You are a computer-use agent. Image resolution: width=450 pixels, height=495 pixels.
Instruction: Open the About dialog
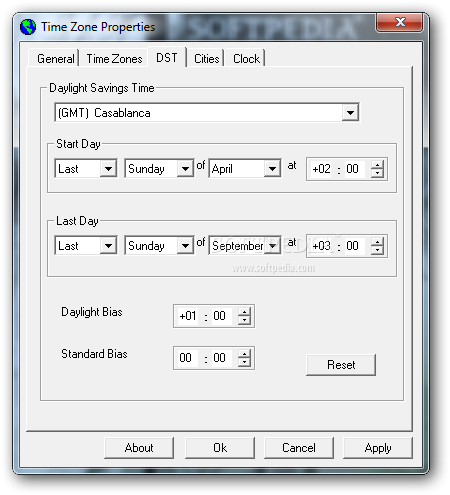tap(139, 448)
